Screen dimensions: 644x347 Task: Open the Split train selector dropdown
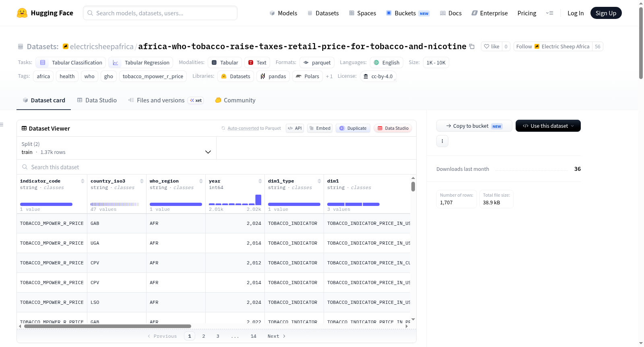116,148
